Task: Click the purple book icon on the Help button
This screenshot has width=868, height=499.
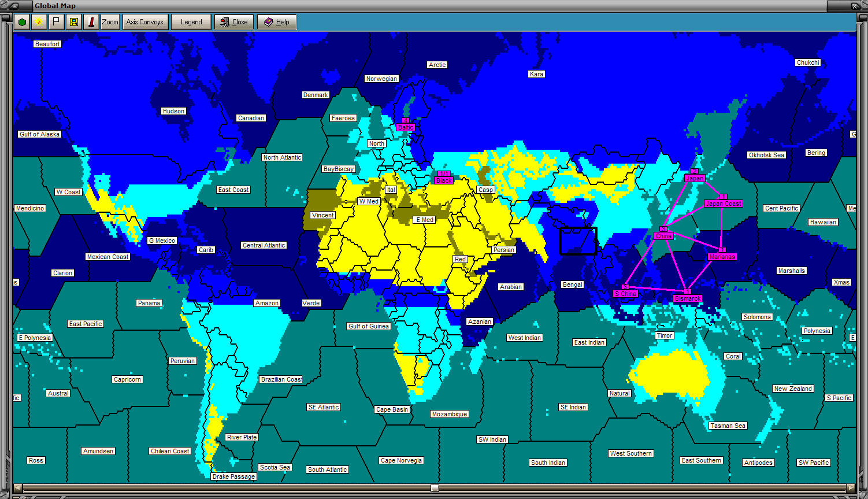Action: [x=267, y=21]
